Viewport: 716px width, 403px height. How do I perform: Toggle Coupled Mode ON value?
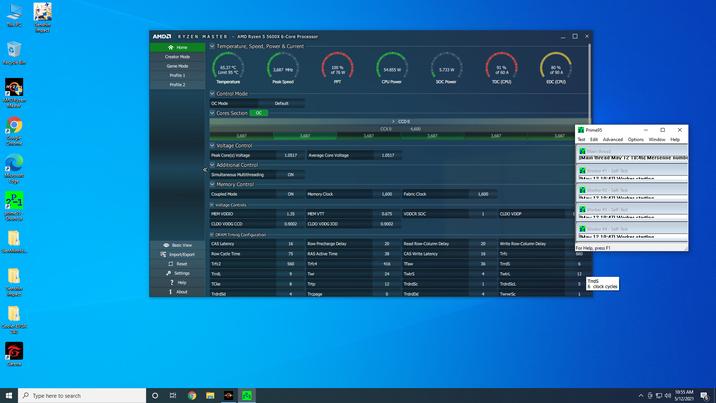[290, 194]
